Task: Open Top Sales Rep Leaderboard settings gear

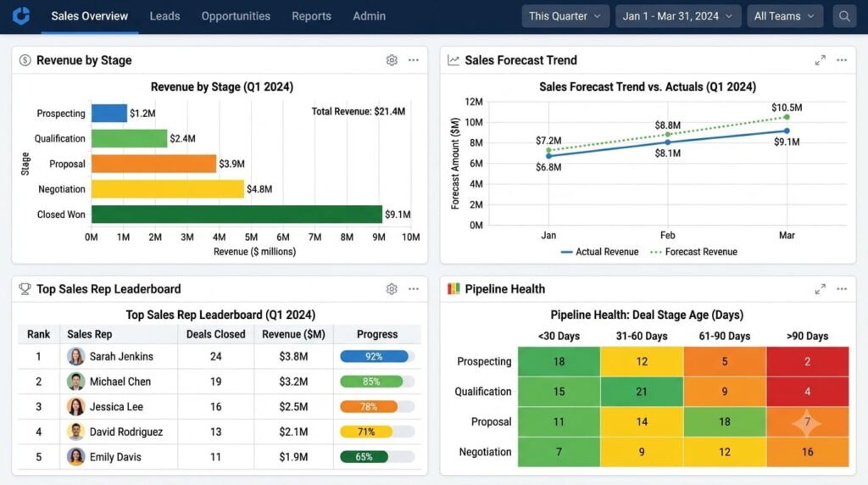Action: [392, 288]
